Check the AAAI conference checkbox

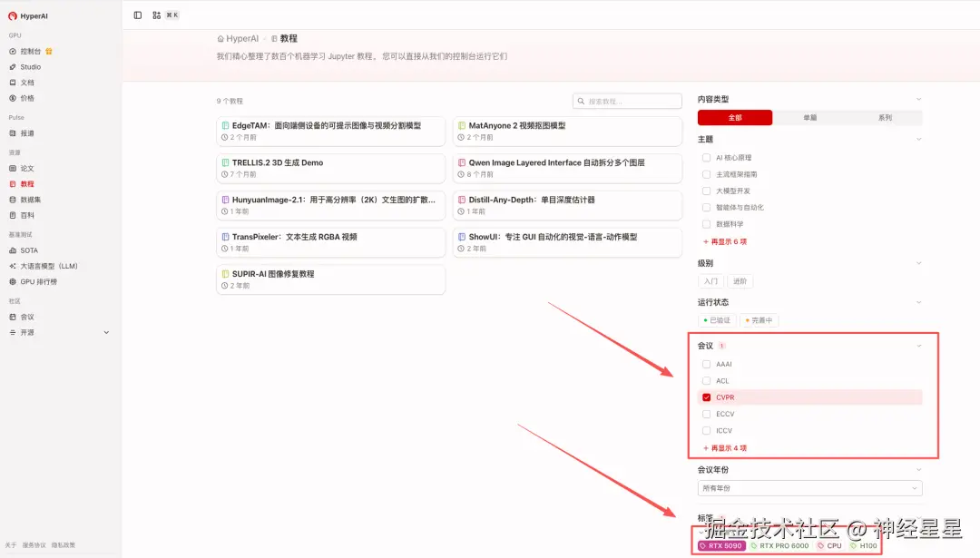coord(706,364)
